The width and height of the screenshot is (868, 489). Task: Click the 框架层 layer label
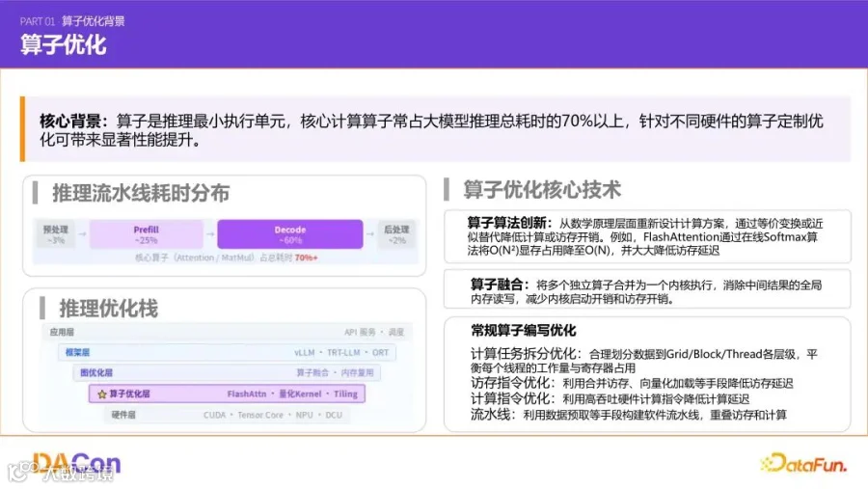pyautogui.click(x=77, y=352)
